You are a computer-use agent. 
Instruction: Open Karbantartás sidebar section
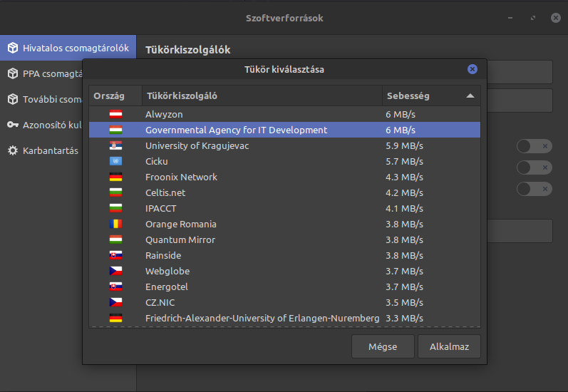click(41, 150)
